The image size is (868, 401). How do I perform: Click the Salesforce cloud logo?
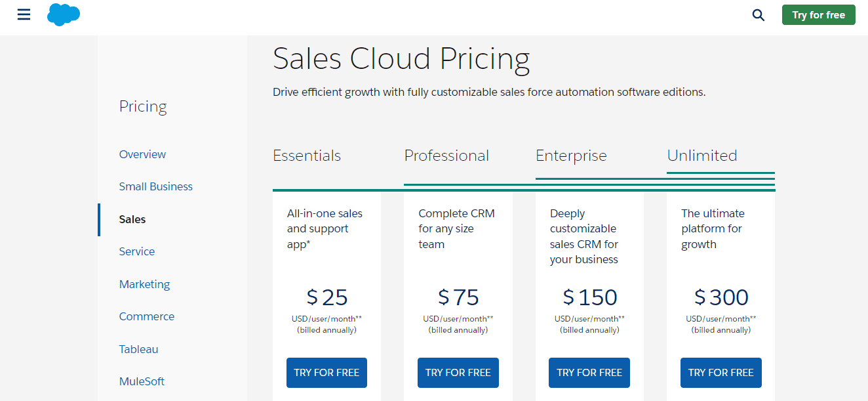[x=64, y=14]
